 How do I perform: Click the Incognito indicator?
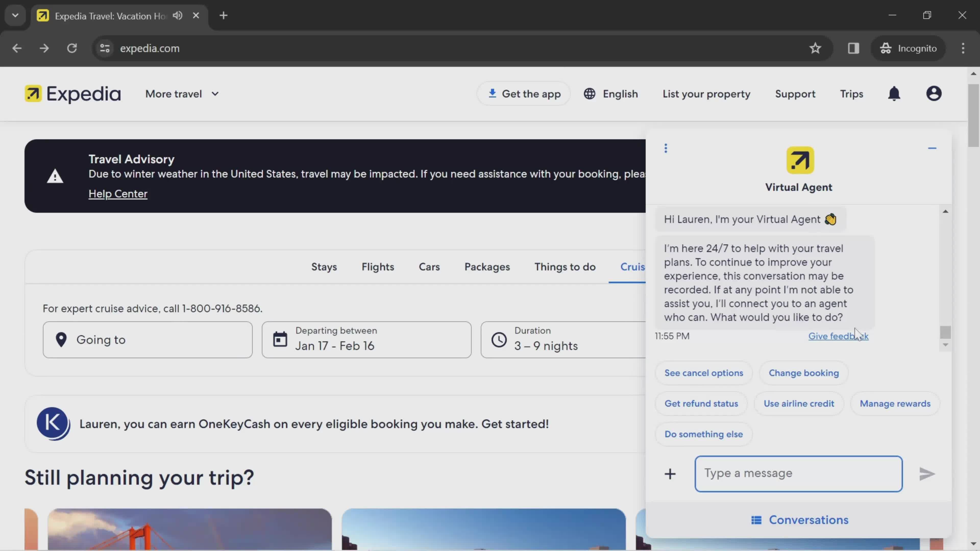pos(909,48)
